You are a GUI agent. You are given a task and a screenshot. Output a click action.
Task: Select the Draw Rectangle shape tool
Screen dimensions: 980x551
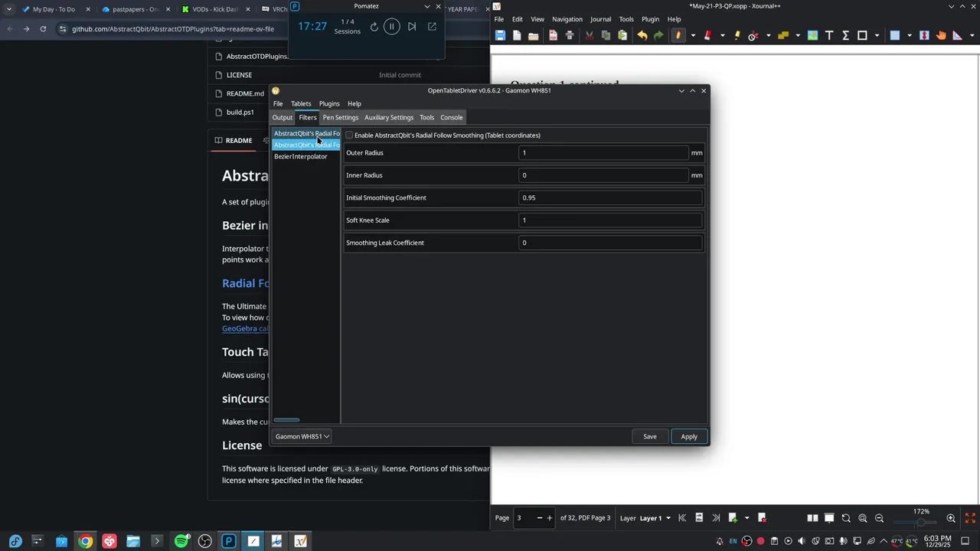coord(862,35)
